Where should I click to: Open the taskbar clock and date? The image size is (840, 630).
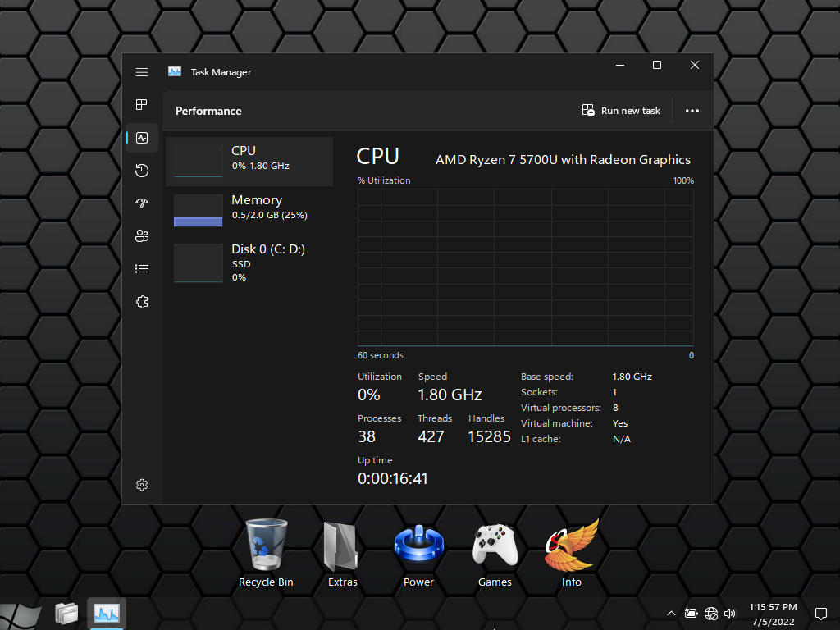(773, 614)
